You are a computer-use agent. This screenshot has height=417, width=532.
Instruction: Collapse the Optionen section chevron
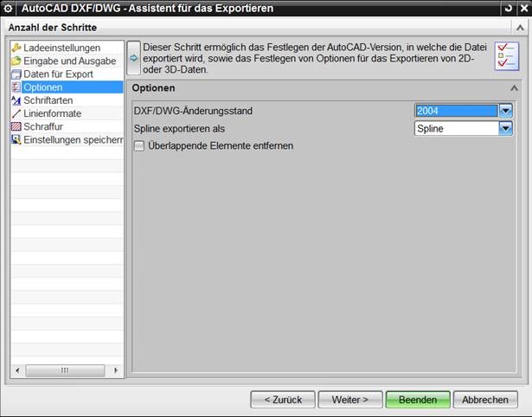click(x=514, y=88)
